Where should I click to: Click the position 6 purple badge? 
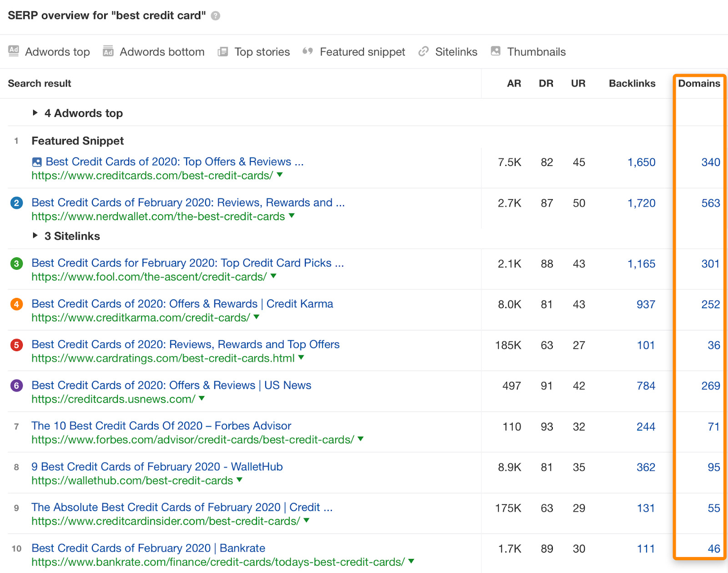[x=16, y=385]
